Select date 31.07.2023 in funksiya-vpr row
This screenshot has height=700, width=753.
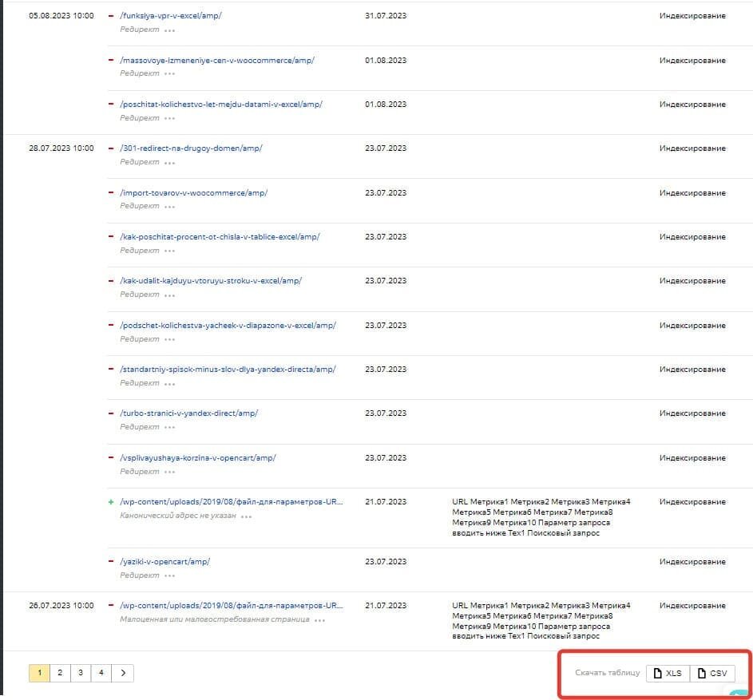point(386,15)
